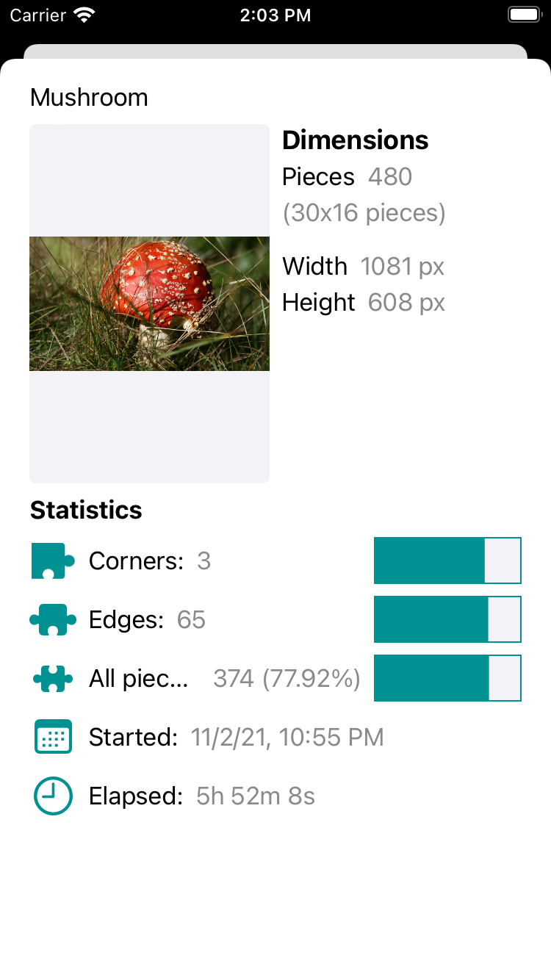Tap the Mushroom puzzle title
Screen dimensions: 551x980
tap(89, 98)
